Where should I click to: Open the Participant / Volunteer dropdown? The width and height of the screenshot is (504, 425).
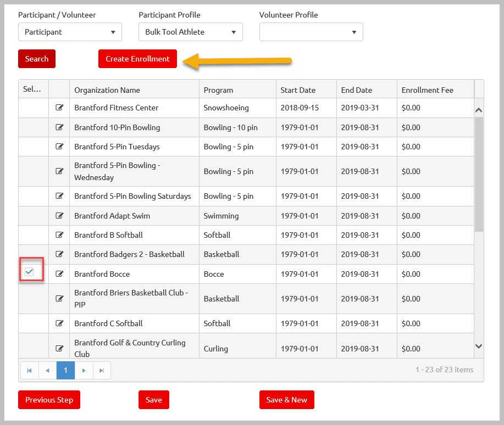pyautogui.click(x=70, y=32)
